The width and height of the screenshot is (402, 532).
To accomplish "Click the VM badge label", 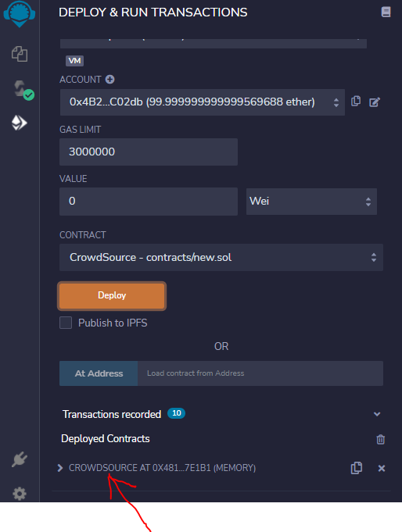I will [75, 61].
